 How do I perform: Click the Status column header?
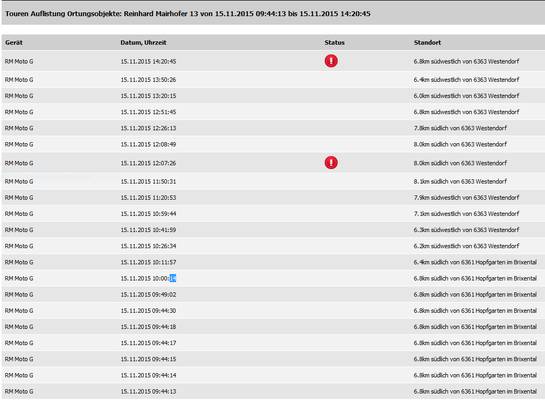click(x=334, y=42)
